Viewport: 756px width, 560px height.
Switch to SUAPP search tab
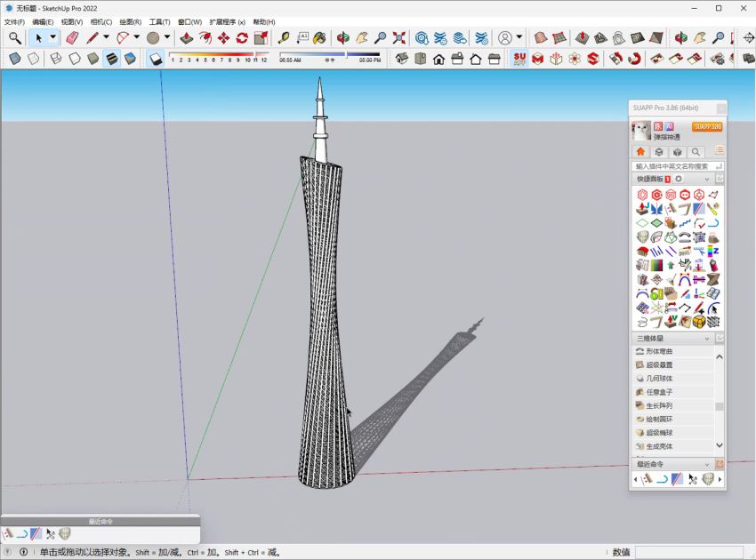point(696,152)
